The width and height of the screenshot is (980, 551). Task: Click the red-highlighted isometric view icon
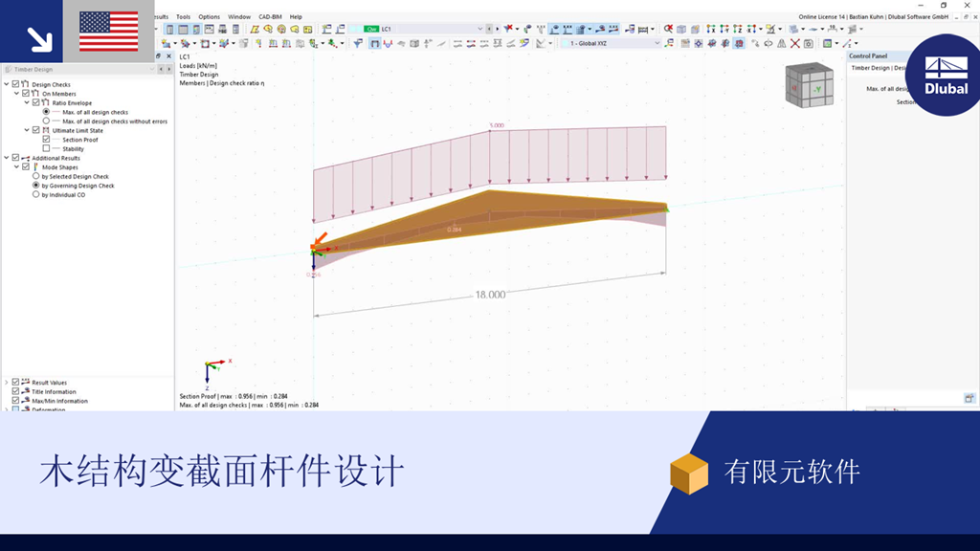pos(739,43)
